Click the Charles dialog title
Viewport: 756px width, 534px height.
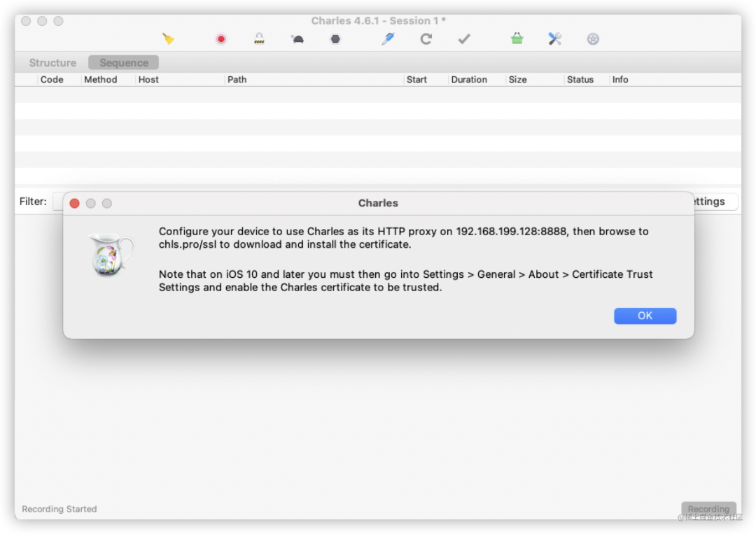tap(378, 203)
